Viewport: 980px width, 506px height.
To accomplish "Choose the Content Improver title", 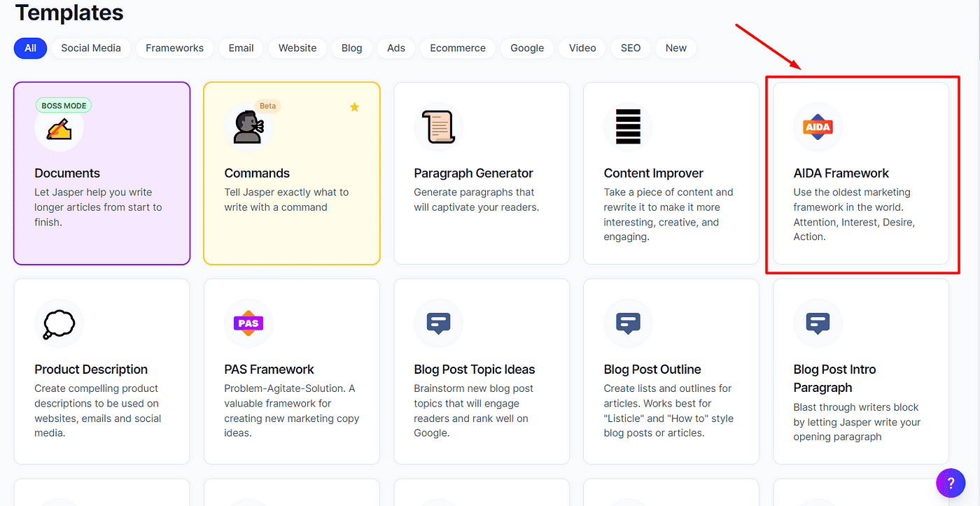I will pos(654,174).
